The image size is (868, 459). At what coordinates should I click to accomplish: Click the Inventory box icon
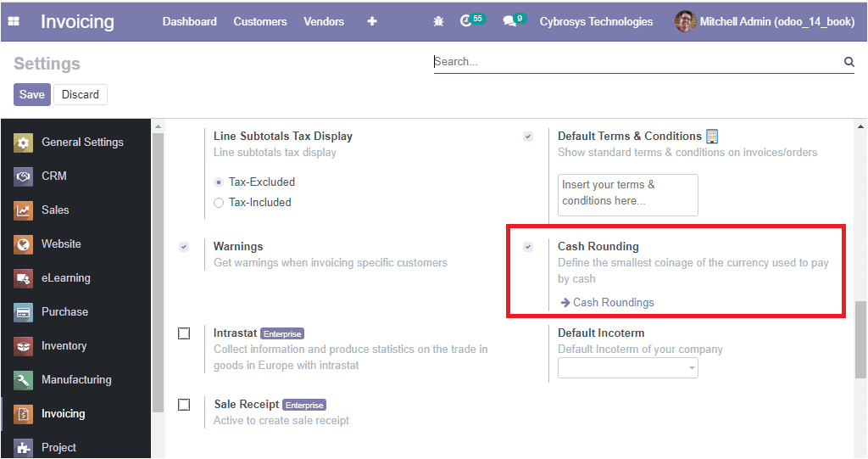coord(23,346)
